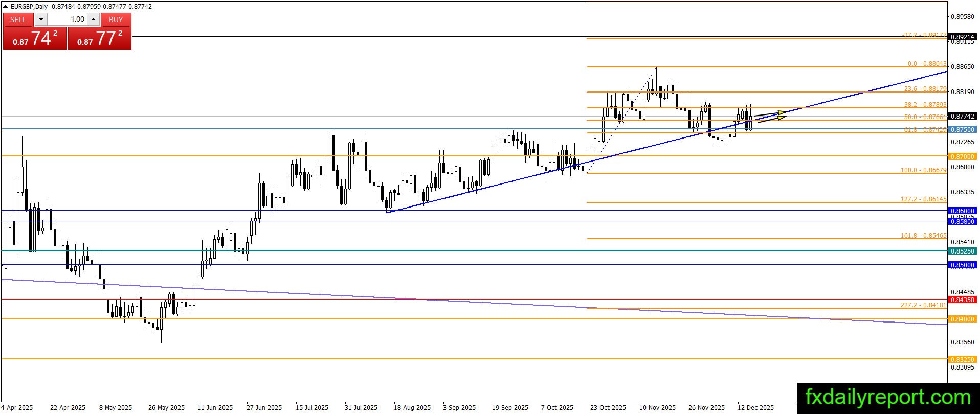Select the current price 0.87742 label

(x=962, y=117)
